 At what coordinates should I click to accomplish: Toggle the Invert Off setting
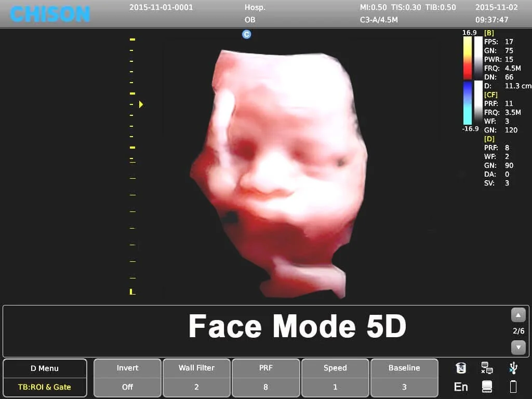pos(127,378)
